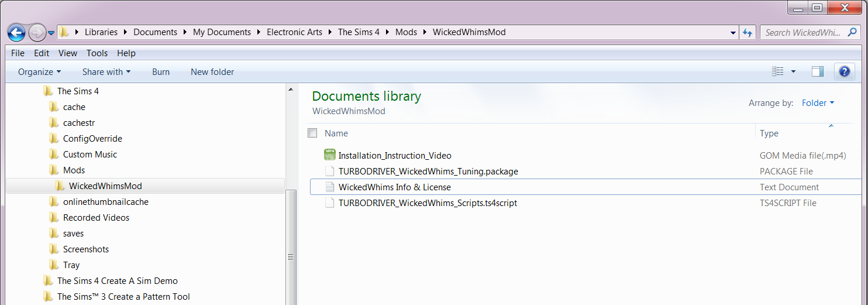
Task: Go back with the Back arrow button
Action: pos(16,32)
